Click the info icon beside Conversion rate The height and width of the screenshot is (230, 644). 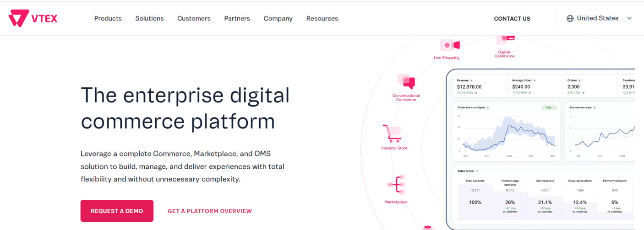(594, 108)
